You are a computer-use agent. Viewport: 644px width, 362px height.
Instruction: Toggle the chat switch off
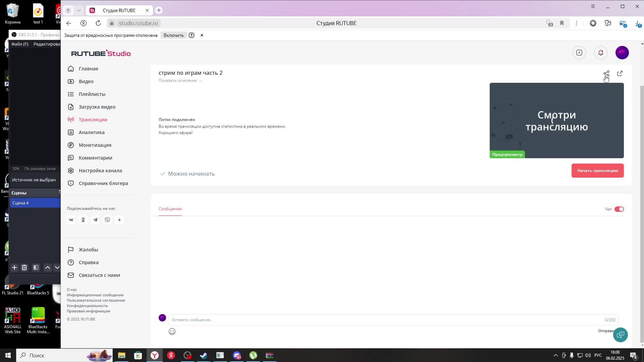point(619,209)
